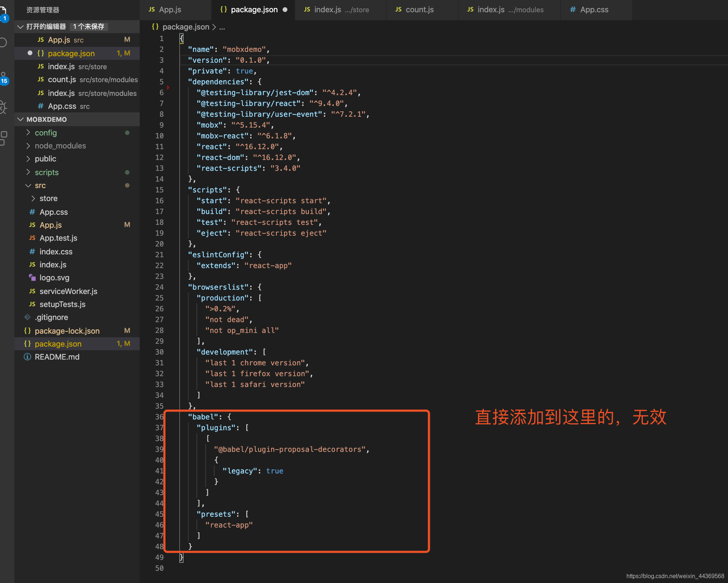Click line number 36 in the gutter
Screen dimensions: 728x583
159,417
